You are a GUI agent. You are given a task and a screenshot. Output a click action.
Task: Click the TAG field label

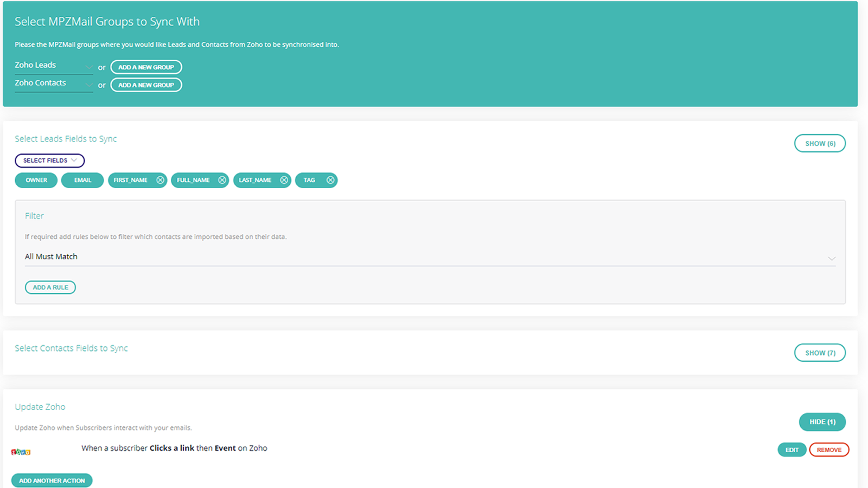(x=309, y=180)
